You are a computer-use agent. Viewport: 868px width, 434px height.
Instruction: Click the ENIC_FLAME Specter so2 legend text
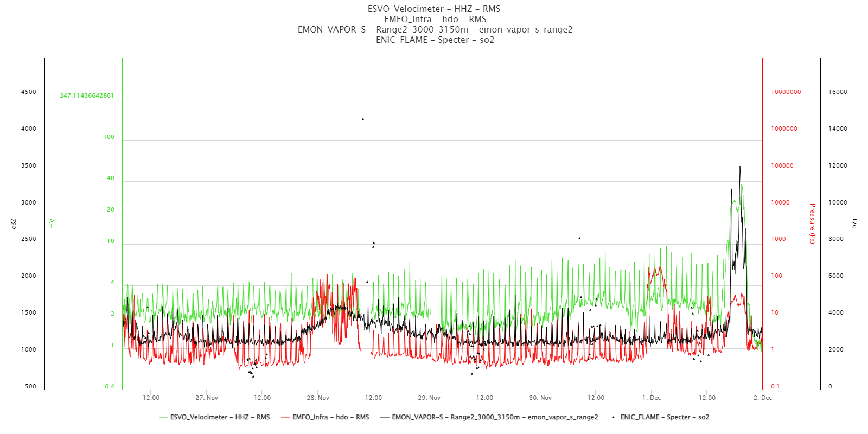pos(665,417)
